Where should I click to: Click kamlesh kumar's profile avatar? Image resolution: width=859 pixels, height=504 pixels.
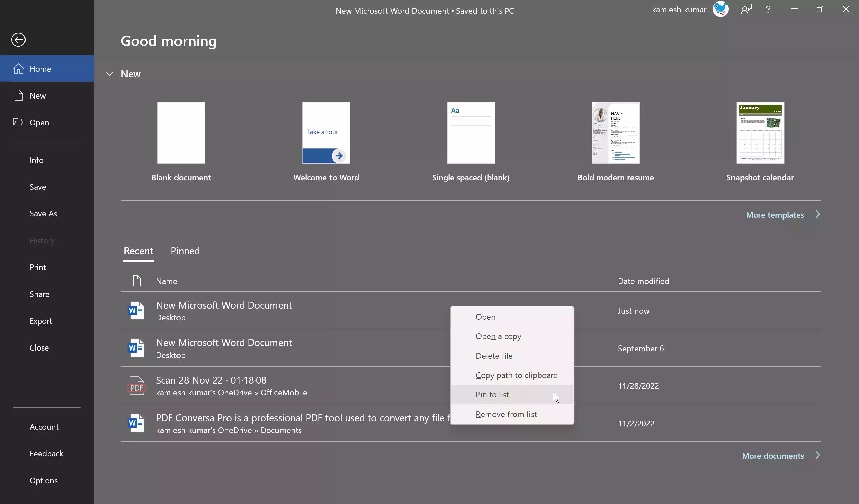721,9
